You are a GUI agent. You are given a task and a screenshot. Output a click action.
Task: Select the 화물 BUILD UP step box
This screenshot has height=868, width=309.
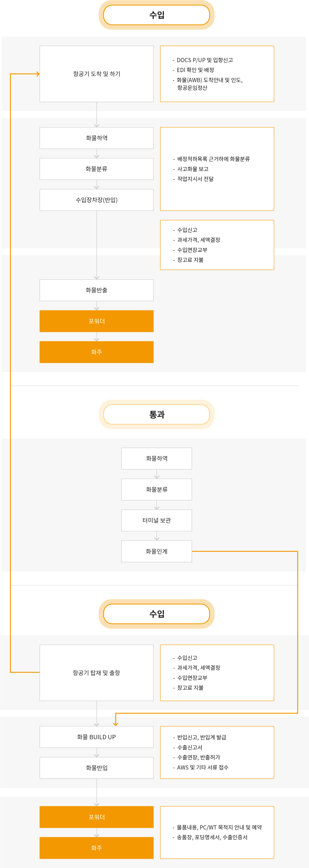[96, 737]
